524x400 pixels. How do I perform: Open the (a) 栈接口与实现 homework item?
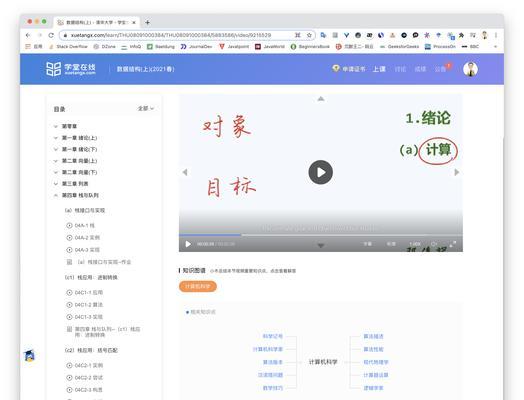99,262
